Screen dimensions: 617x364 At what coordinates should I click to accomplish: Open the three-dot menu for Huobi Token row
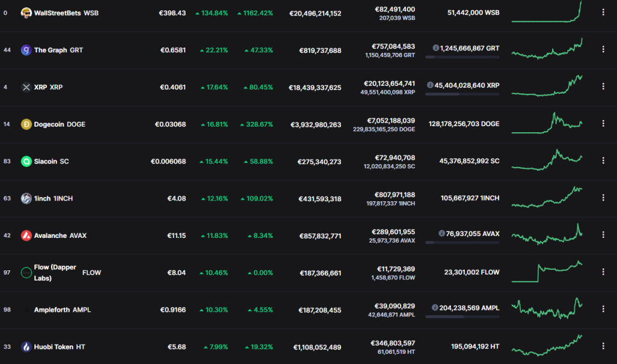[603, 346]
